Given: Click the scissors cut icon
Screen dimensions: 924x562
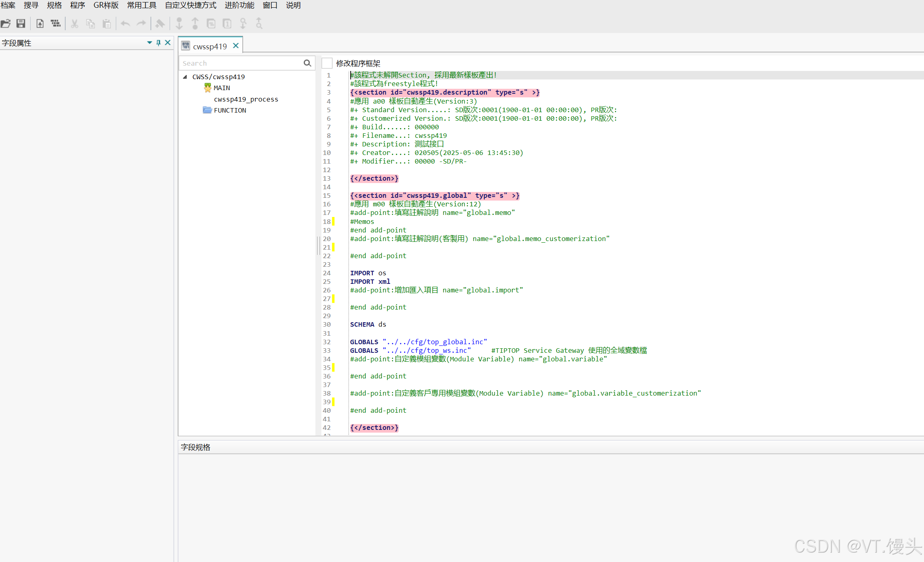Looking at the screenshot, I should pyautogui.click(x=74, y=24).
